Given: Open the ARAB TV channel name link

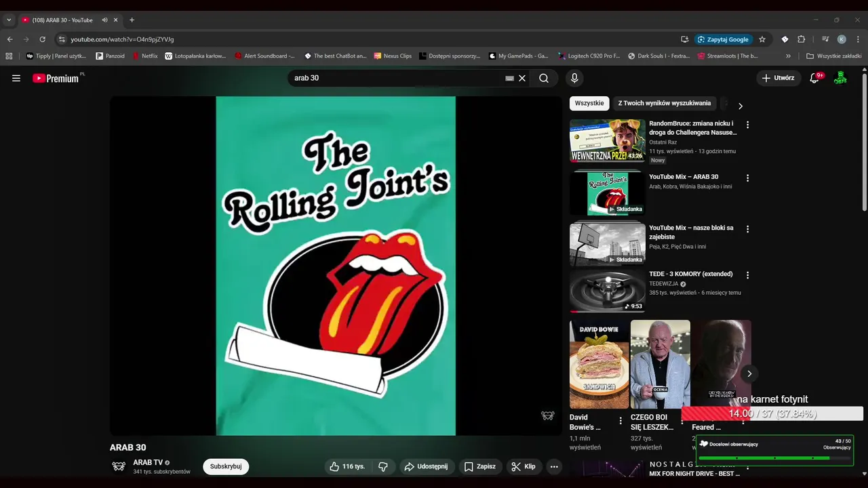Looking at the screenshot, I should (x=148, y=462).
